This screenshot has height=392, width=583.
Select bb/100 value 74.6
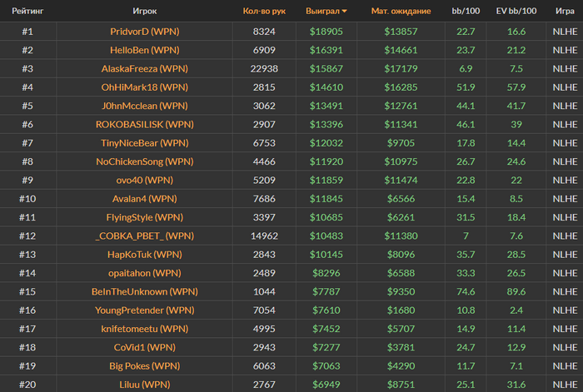click(466, 291)
